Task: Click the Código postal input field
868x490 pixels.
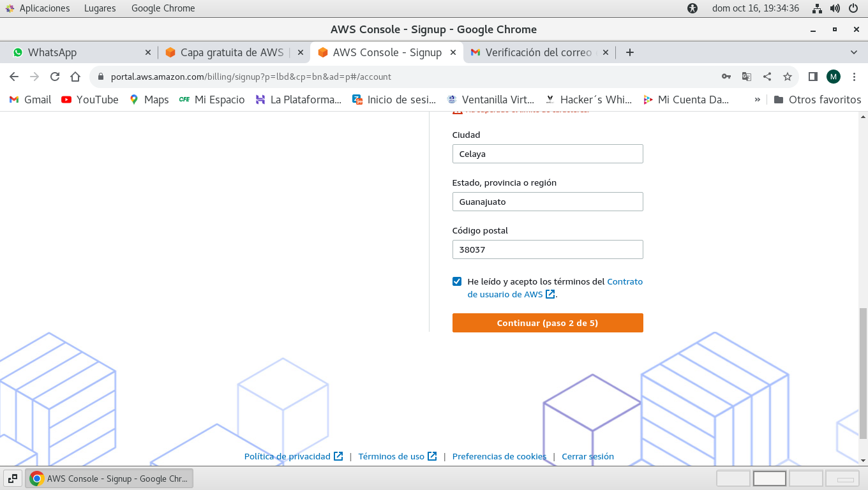Action: (548, 249)
